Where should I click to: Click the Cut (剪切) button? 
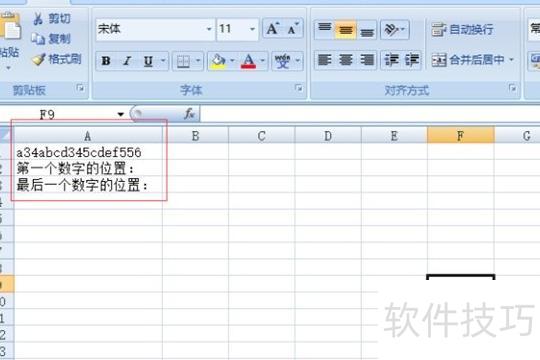pos(52,19)
